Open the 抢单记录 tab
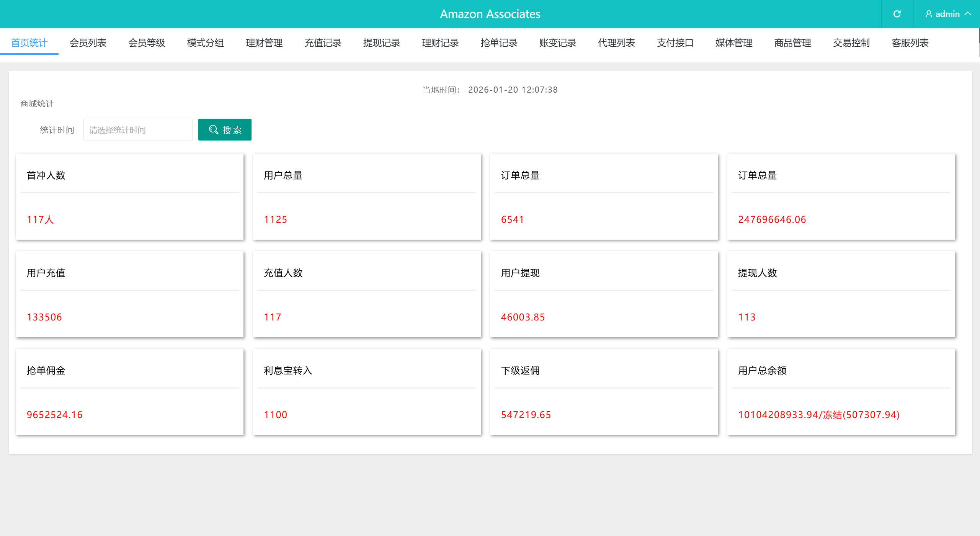Screen dimensions: 980x536 pyautogui.click(x=499, y=43)
